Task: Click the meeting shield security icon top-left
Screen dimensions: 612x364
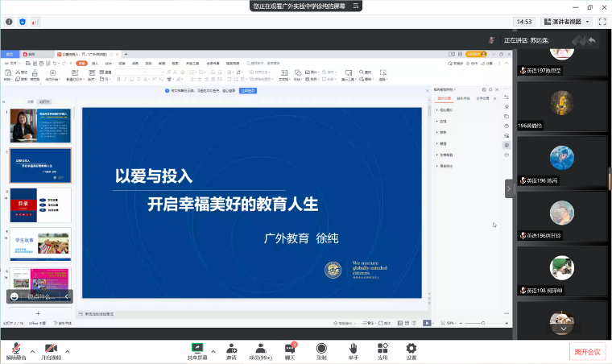Action: point(22,21)
